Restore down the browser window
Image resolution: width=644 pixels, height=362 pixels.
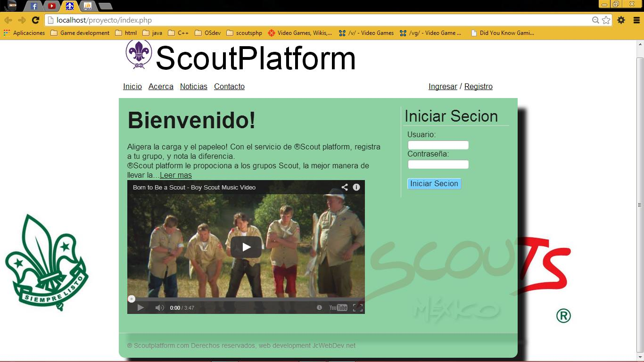(616, 4)
